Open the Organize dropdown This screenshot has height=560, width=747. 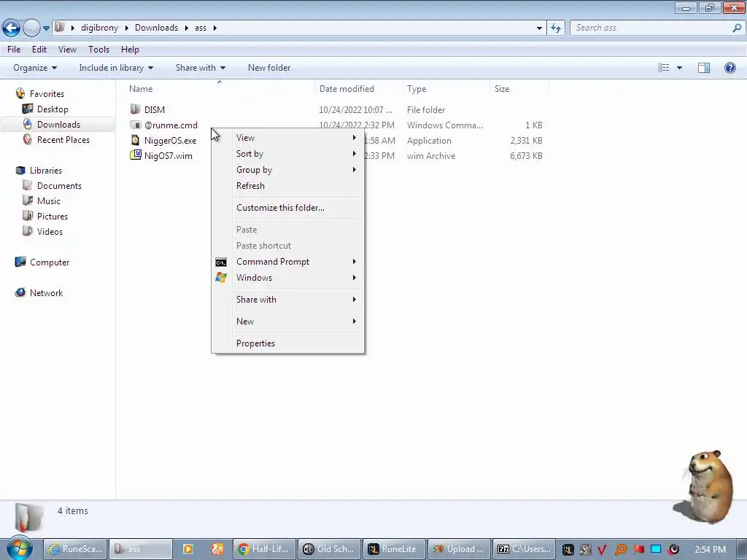[35, 68]
